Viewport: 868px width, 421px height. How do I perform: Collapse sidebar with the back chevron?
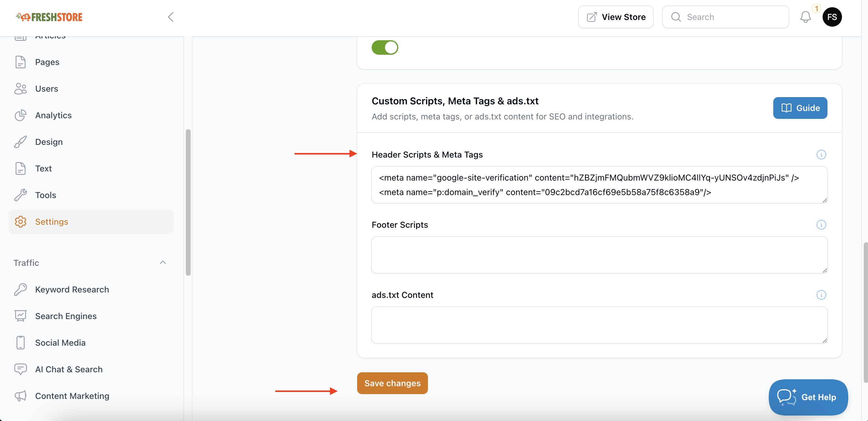click(x=171, y=17)
